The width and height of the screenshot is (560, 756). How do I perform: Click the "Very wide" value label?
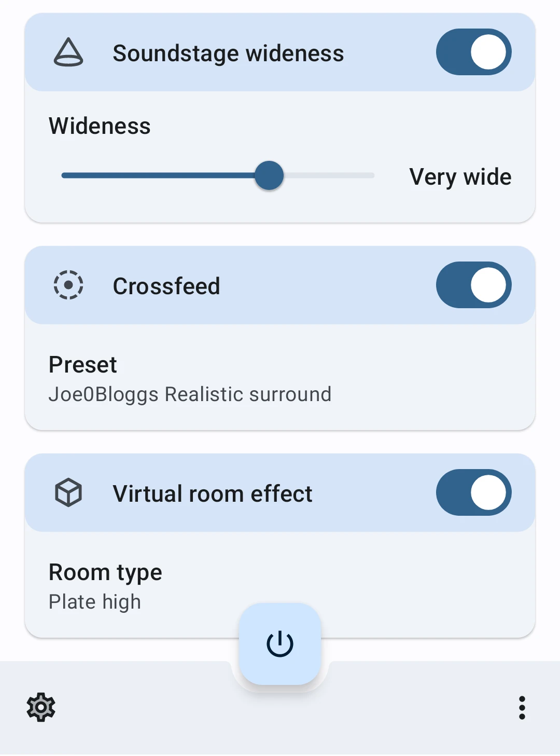tap(460, 177)
